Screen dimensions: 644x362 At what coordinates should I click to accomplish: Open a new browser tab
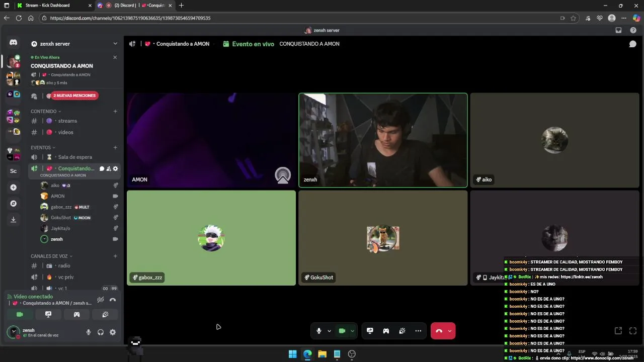pyautogui.click(x=181, y=6)
